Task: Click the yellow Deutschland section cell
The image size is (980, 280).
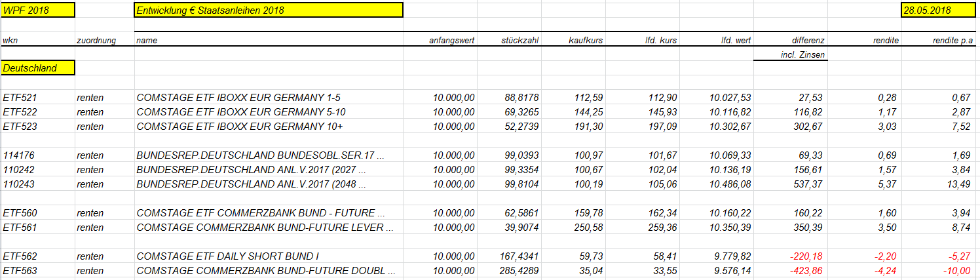Action: pos(38,68)
